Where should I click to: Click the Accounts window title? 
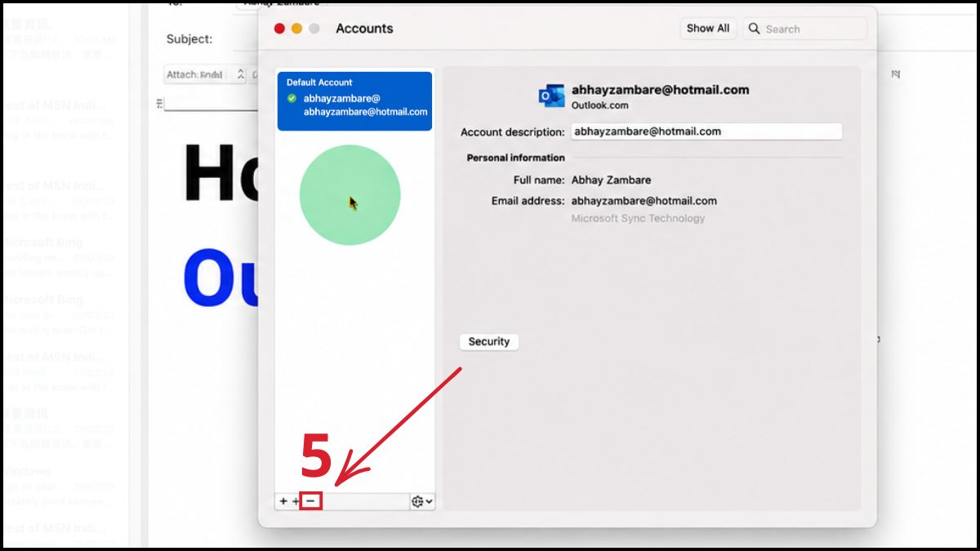(x=364, y=29)
